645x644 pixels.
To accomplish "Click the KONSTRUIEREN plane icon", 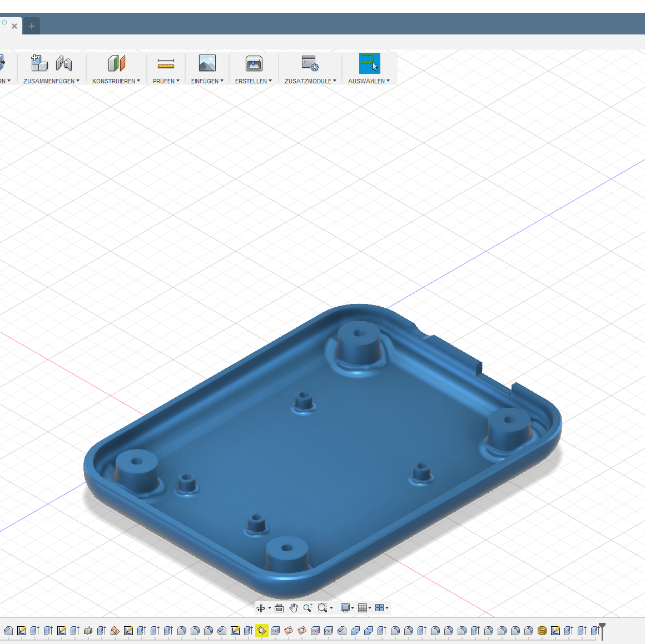I will point(116,63).
